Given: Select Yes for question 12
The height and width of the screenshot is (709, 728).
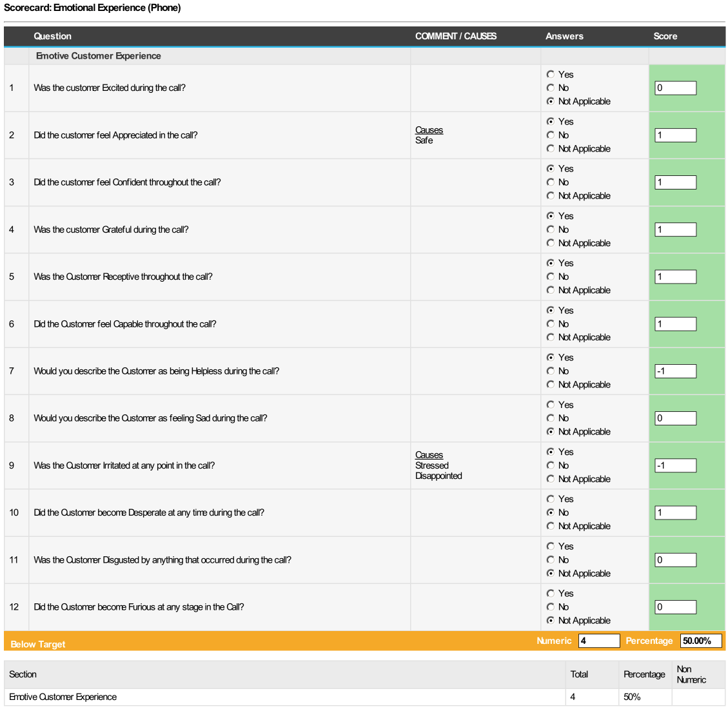Looking at the screenshot, I should point(551,593).
